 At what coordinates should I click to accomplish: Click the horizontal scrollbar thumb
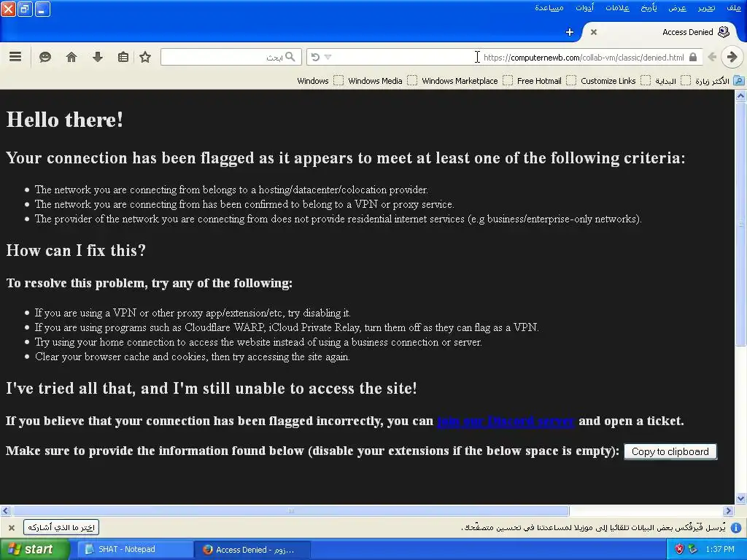[x=290, y=511]
